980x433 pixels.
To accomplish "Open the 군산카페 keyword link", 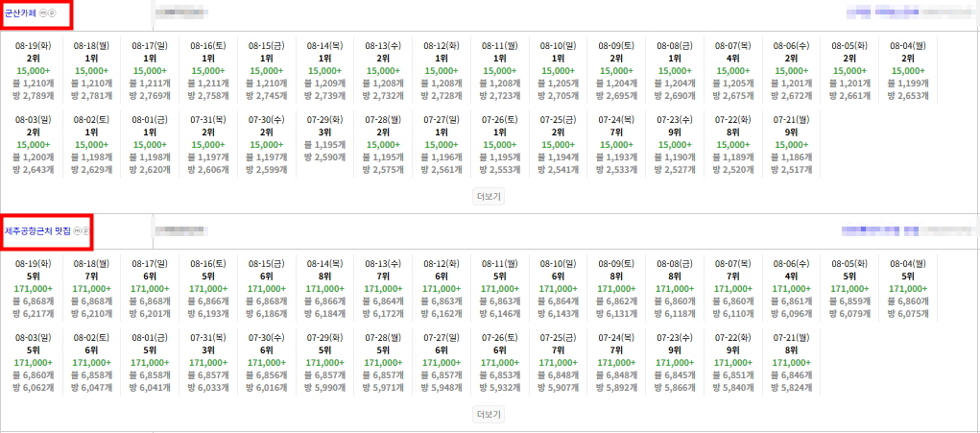I will click(20, 13).
